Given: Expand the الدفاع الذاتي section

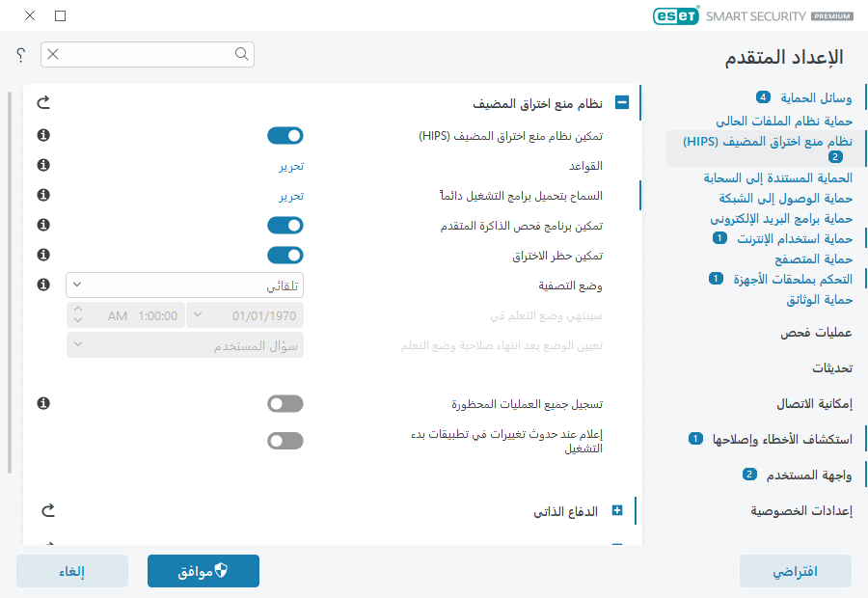Looking at the screenshot, I should point(616,510).
